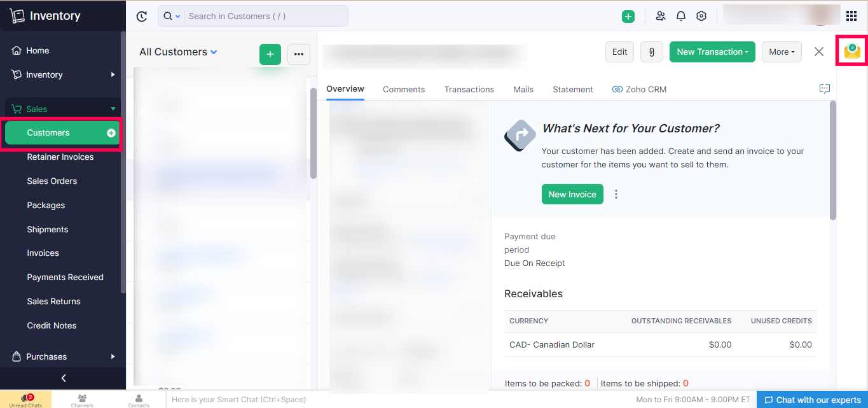Switch to the Mails tab
This screenshot has height=408, width=868.
pos(523,90)
